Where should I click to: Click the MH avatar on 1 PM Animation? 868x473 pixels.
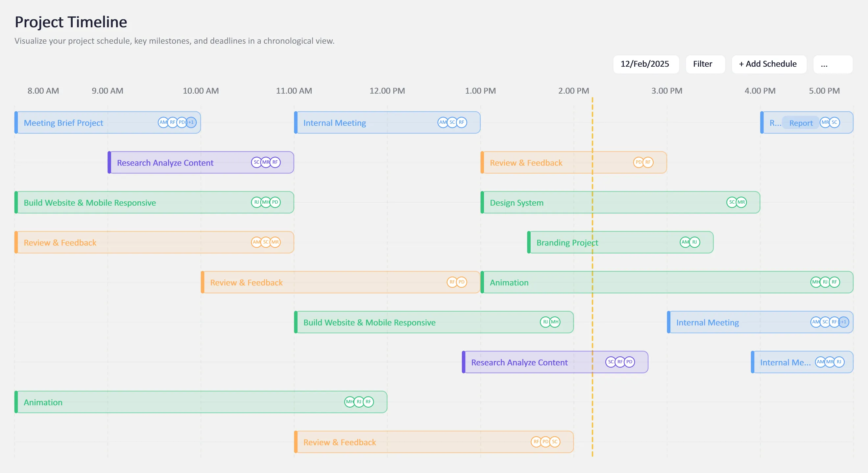pyautogui.click(x=816, y=282)
